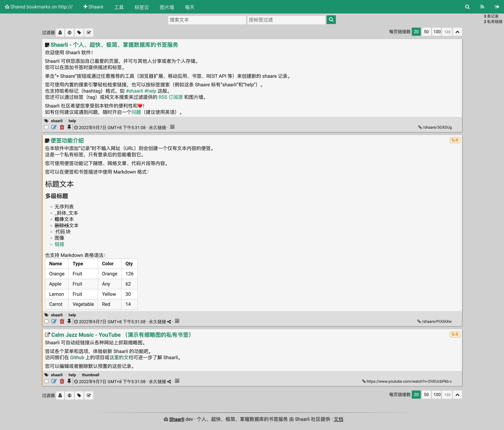The height and width of the screenshot is (430, 504).
Task: Open search via header magnifier icon
Action: 467,7
